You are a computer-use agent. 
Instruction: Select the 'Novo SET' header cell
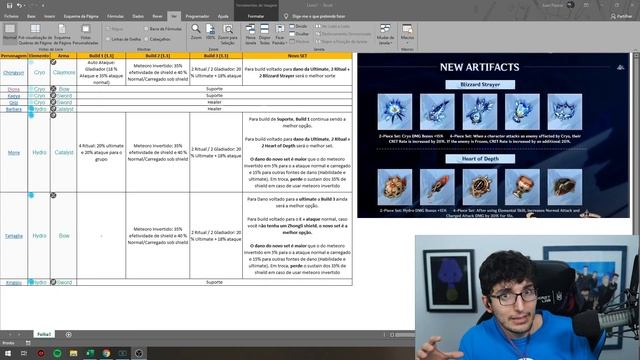pos(297,56)
